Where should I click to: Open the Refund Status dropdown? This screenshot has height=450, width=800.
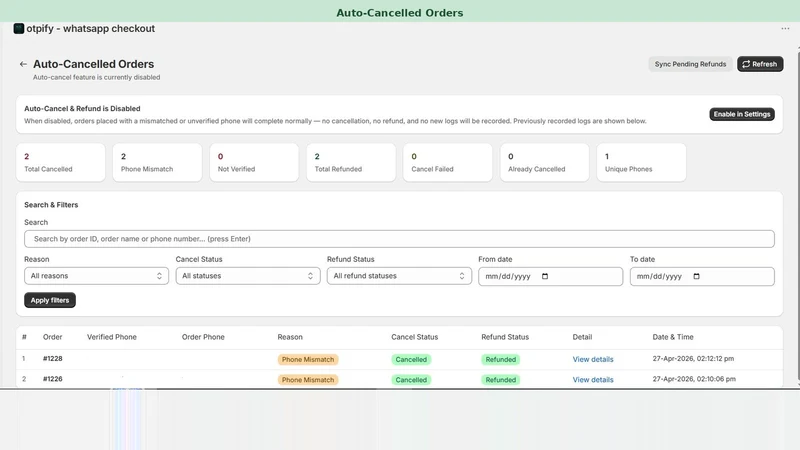(399, 276)
